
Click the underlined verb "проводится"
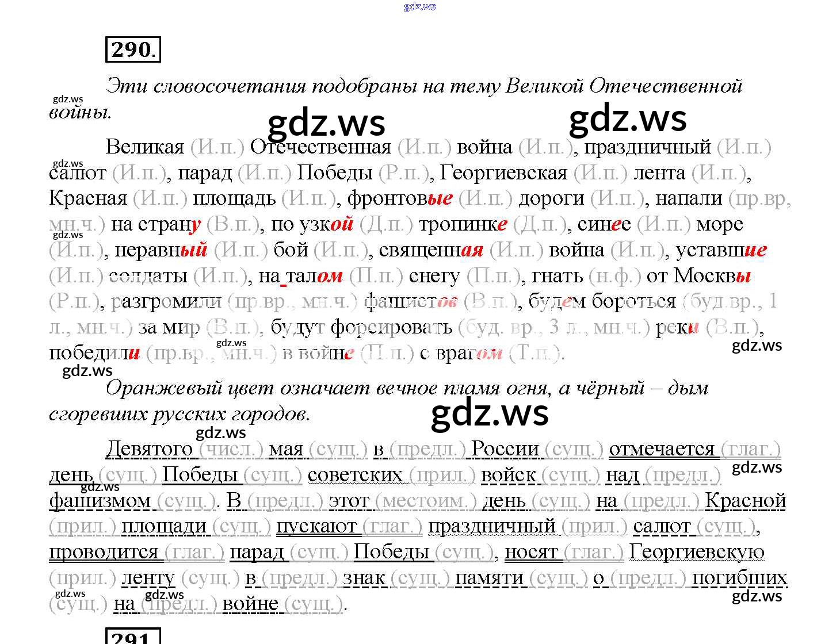[104, 552]
